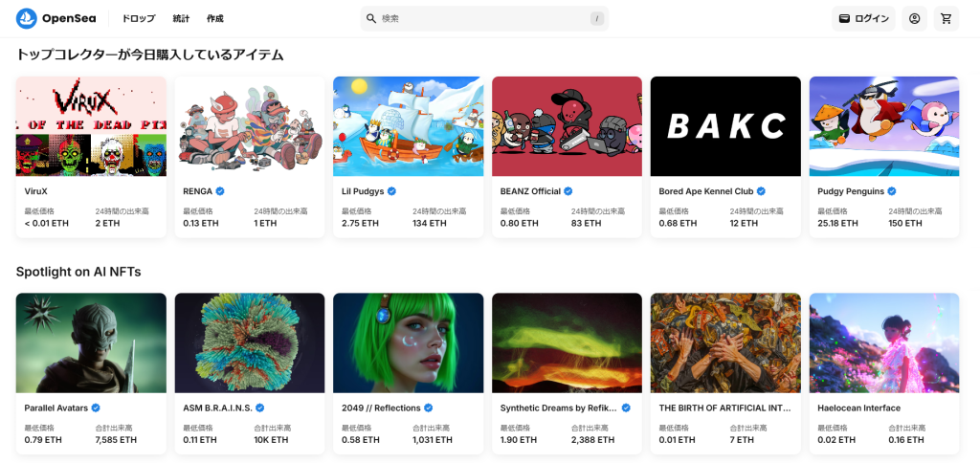Click the search magnifier icon
This screenshot has width=980, height=463.
[x=371, y=18]
